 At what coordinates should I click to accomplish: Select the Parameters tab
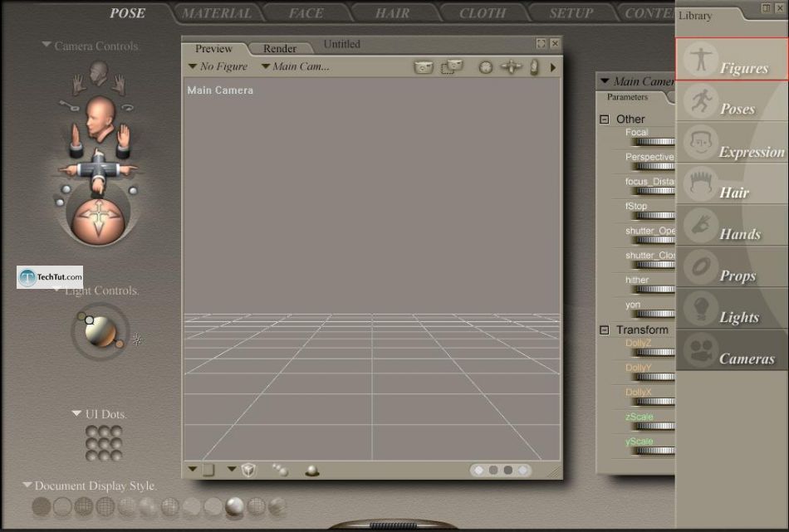(x=628, y=97)
